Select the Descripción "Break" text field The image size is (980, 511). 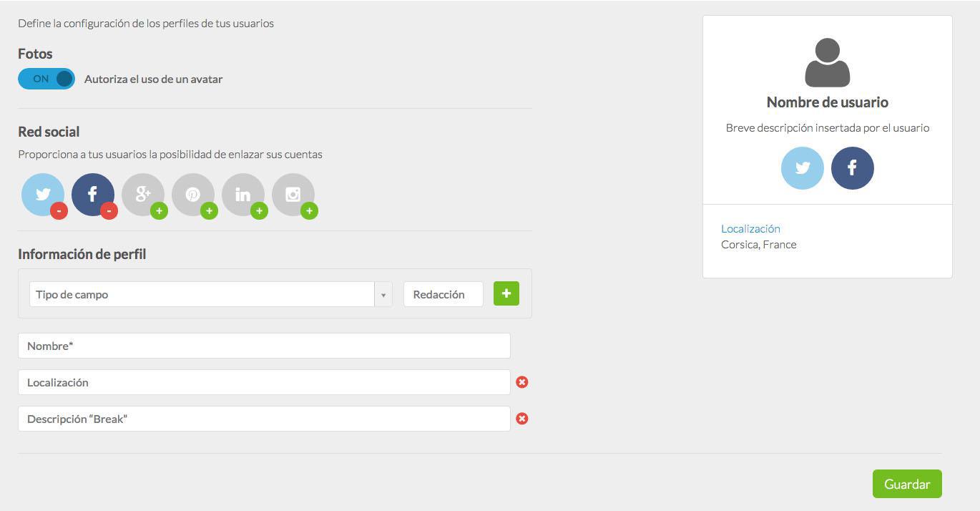point(264,419)
